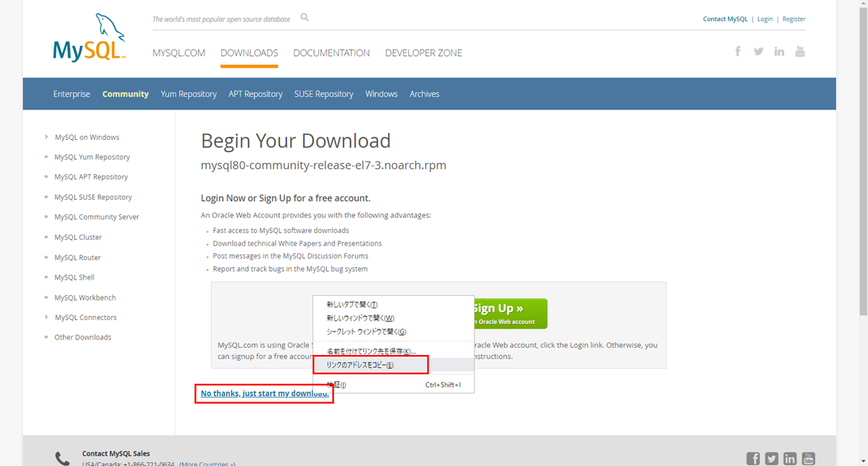Screen dimensions: 868x466
Task: Click the phone icon near Contact Sales
Action: pyautogui.click(x=63, y=458)
